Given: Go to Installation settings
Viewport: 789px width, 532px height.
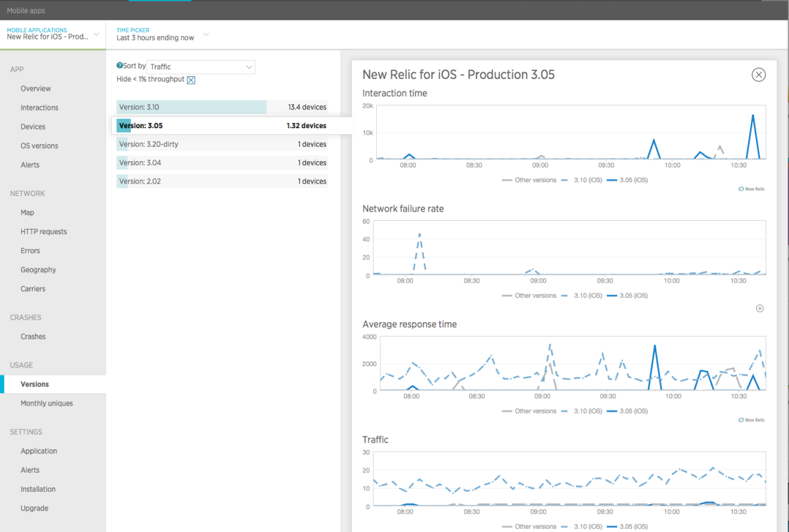Looking at the screenshot, I should tap(38, 489).
